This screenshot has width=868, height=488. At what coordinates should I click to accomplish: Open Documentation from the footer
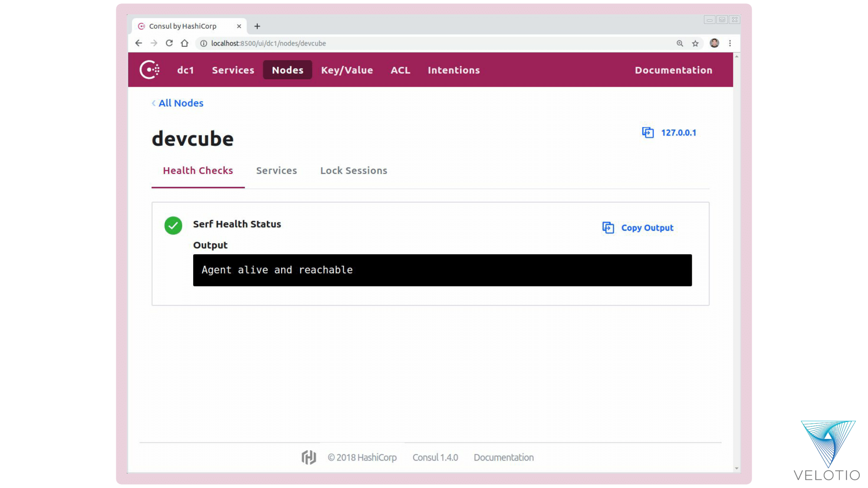[503, 457]
